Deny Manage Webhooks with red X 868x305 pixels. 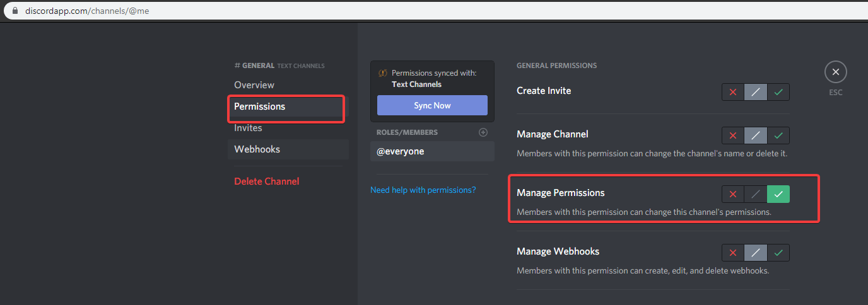tap(733, 253)
